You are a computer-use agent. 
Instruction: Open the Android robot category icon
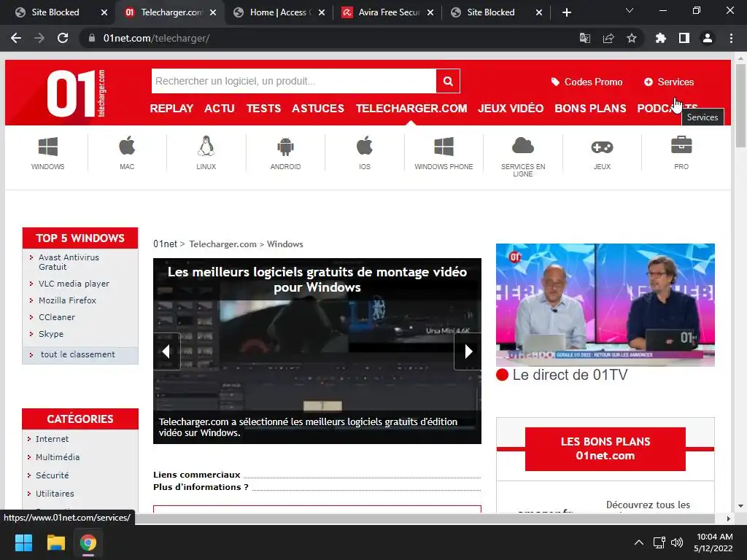coord(285,147)
